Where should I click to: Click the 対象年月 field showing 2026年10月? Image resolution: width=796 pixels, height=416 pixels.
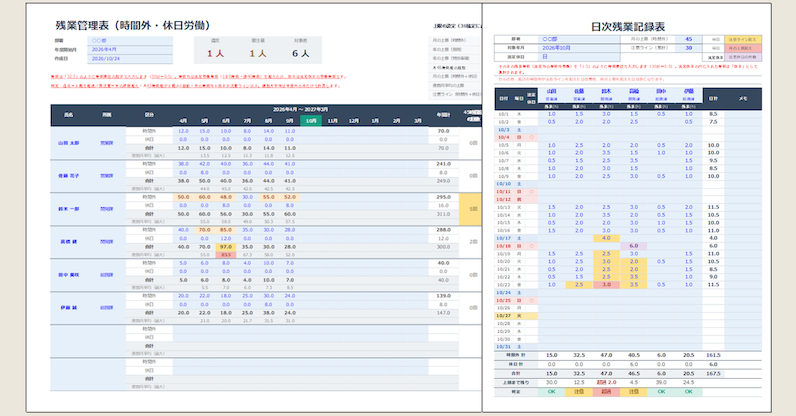click(x=579, y=48)
